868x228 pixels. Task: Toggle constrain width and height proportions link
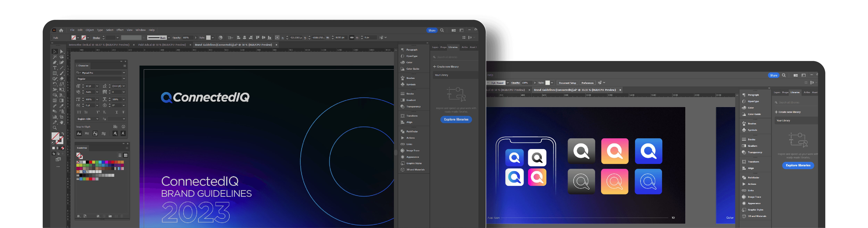click(x=352, y=38)
